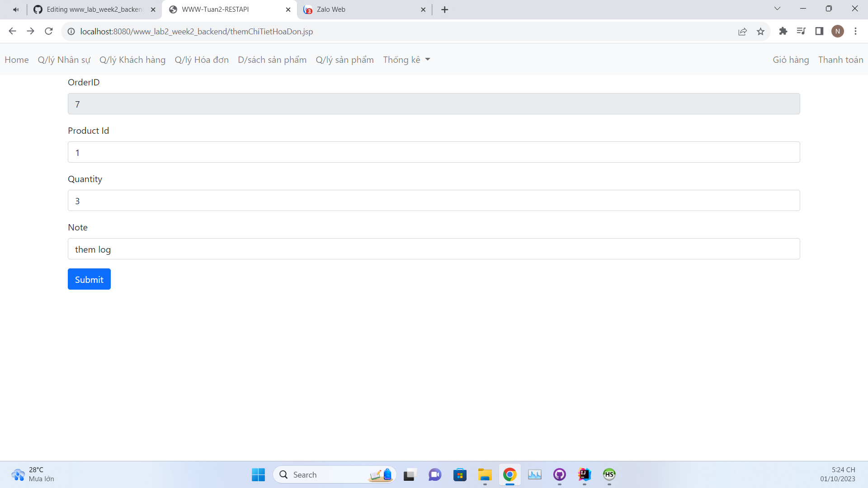
Task: Open the Giỏ hàng link
Action: [x=790, y=59]
